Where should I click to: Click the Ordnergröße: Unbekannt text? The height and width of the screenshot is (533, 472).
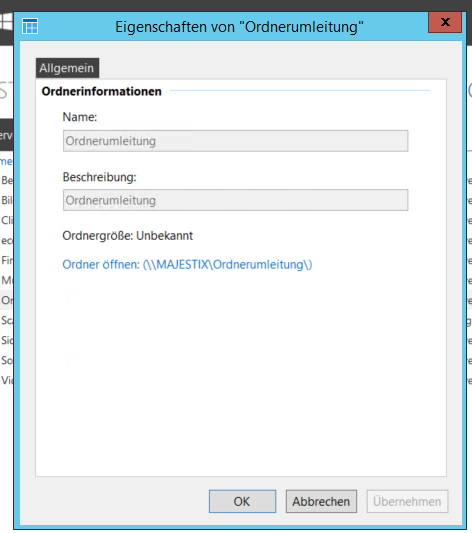pyautogui.click(x=127, y=236)
